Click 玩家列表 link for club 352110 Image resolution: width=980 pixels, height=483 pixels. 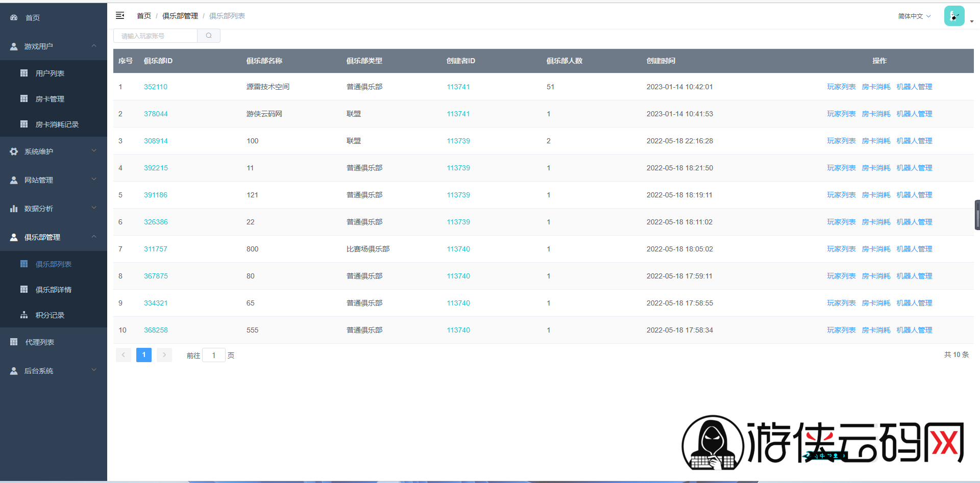point(841,87)
